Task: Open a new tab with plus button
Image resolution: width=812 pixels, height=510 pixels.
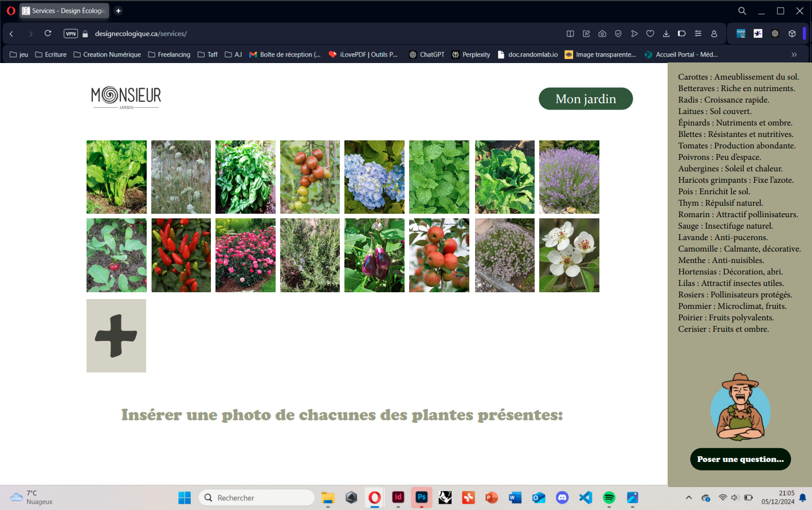Action: tap(118, 10)
